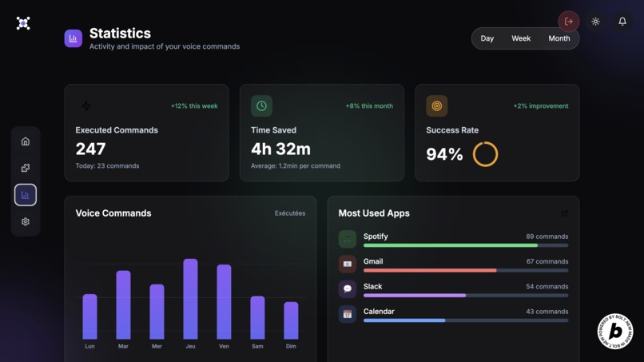Click the Gmail app icon
644x362 pixels.
(348, 265)
